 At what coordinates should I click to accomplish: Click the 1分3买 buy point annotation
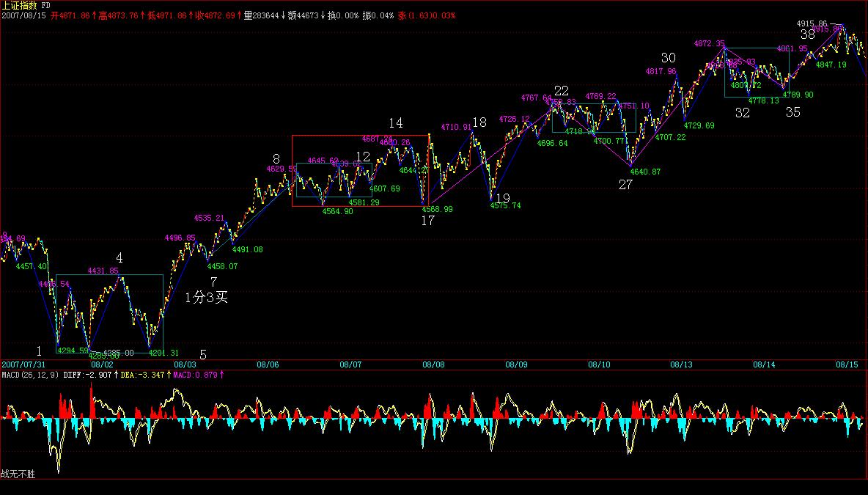[207, 298]
